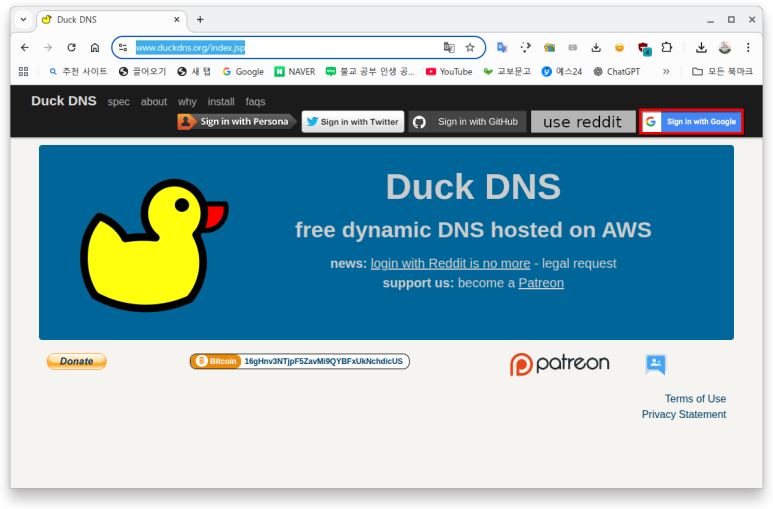The width and height of the screenshot is (773, 509).
Task: Open the Google bookmark
Action: (243, 72)
